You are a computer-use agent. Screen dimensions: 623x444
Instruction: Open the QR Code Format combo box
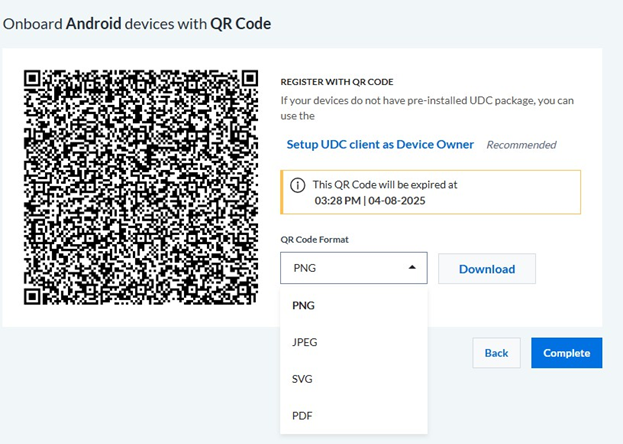353,268
